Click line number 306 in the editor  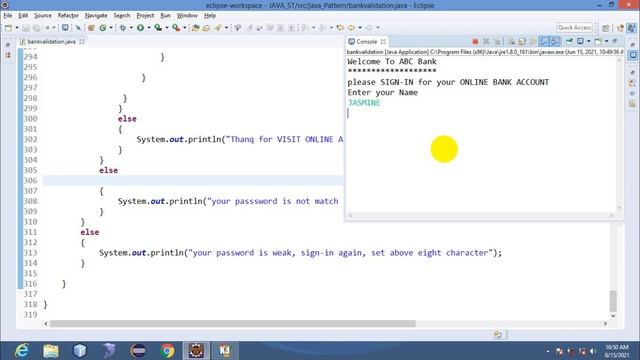(31, 180)
